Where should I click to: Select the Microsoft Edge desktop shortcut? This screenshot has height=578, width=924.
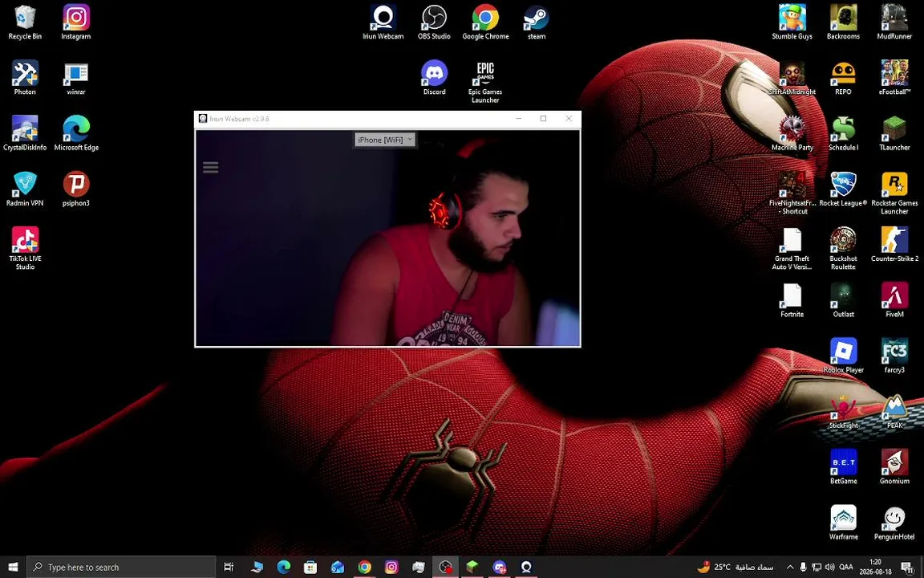click(x=76, y=133)
